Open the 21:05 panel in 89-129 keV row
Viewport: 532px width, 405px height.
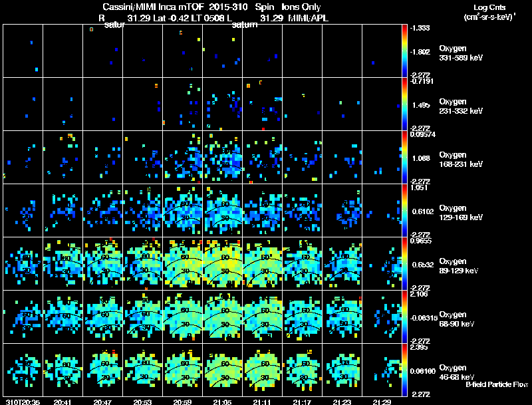pos(223,263)
